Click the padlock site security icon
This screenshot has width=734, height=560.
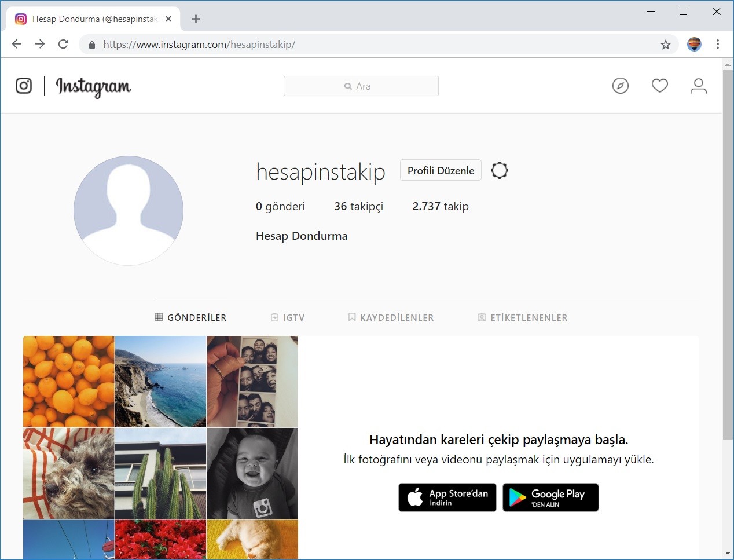[91, 45]
